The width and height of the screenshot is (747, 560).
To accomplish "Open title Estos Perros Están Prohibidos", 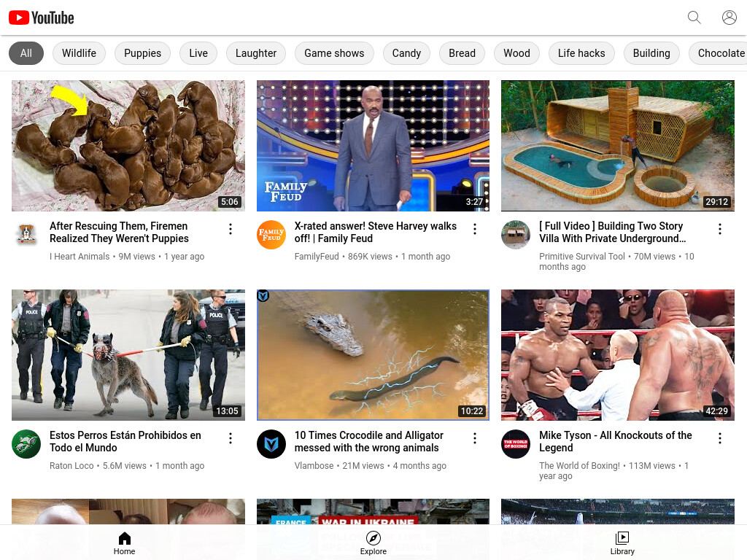I will pos(125,441).
